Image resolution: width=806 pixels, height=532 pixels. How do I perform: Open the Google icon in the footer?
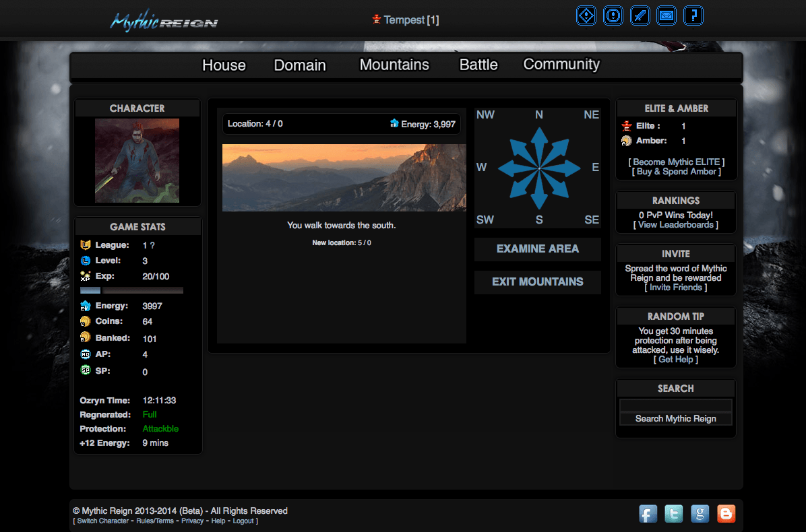point(700,514)
